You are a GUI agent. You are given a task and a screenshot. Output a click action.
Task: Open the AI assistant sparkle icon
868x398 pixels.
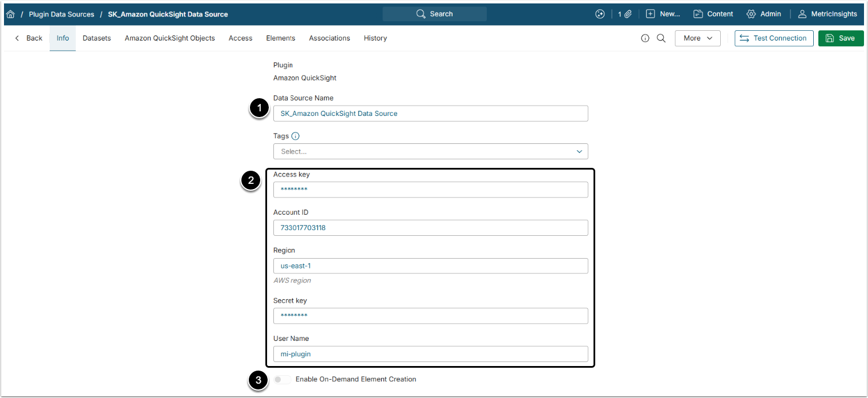pos(600,14)
